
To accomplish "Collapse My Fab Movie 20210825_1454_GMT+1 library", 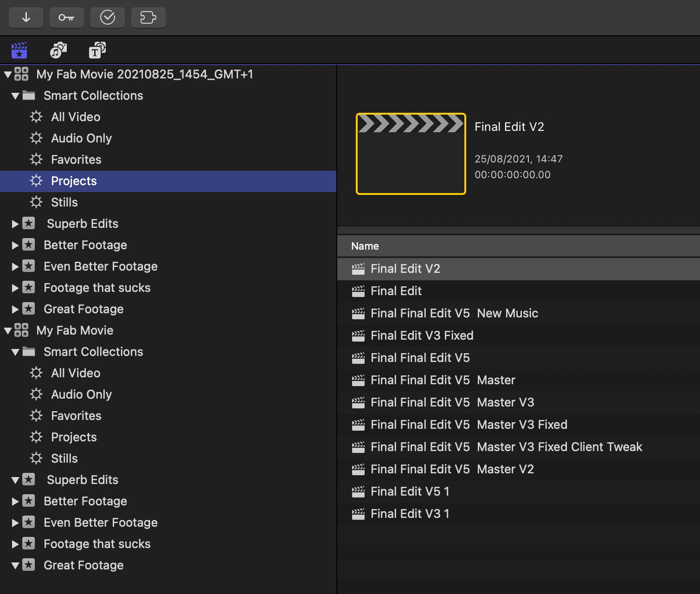I will click(x=8, y=74).
